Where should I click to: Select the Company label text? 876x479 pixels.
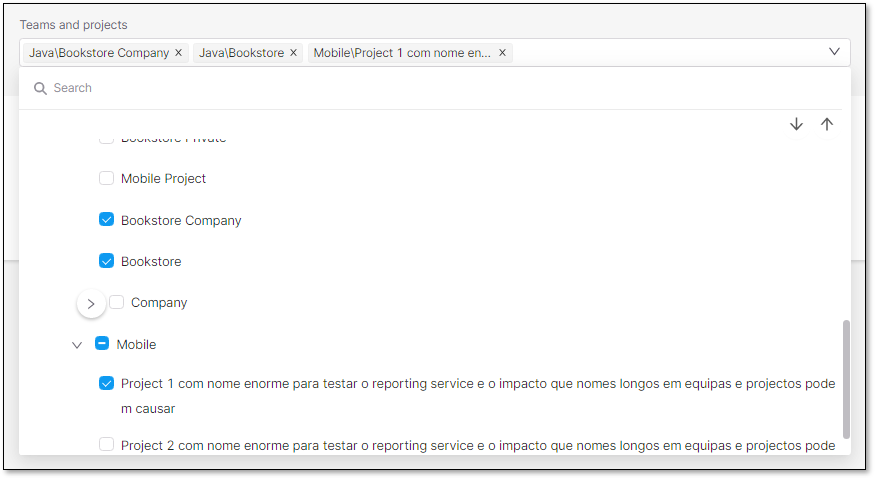[159, 303]
